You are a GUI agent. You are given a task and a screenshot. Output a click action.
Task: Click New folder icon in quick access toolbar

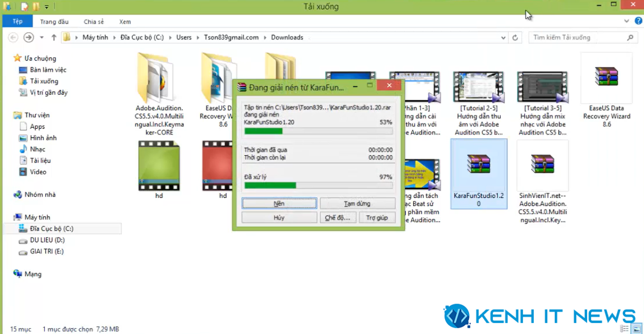coord(36,7)
